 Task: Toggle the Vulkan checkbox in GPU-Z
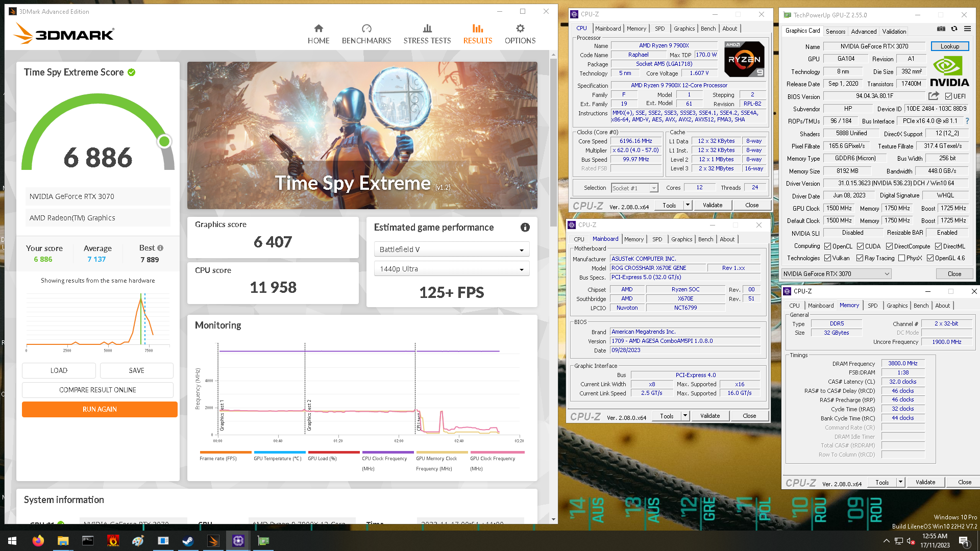828,258
